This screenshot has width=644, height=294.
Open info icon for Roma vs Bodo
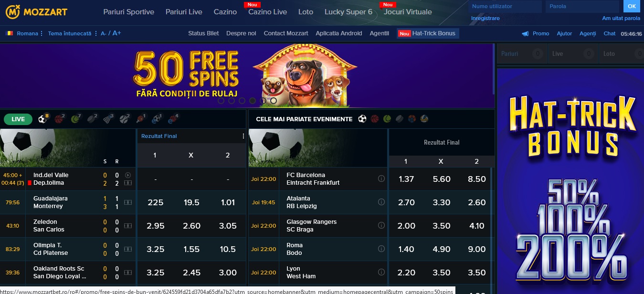(381, 249)
